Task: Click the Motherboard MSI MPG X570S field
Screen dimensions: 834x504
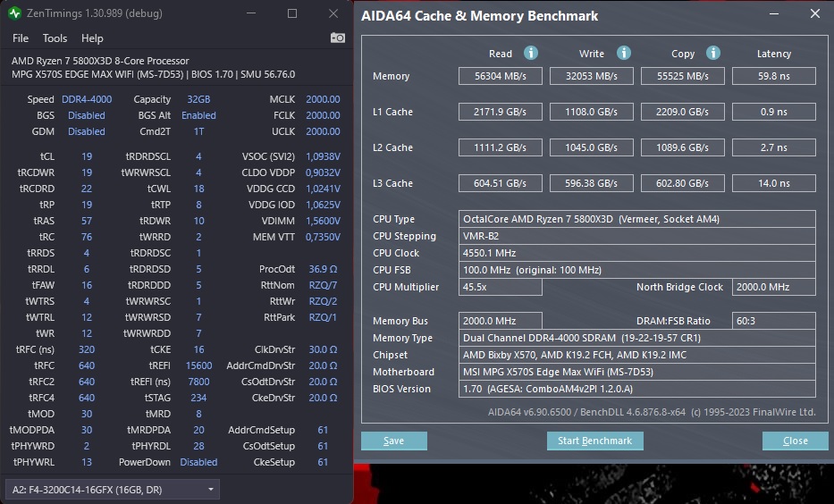Action: click(x=636, y=372)
